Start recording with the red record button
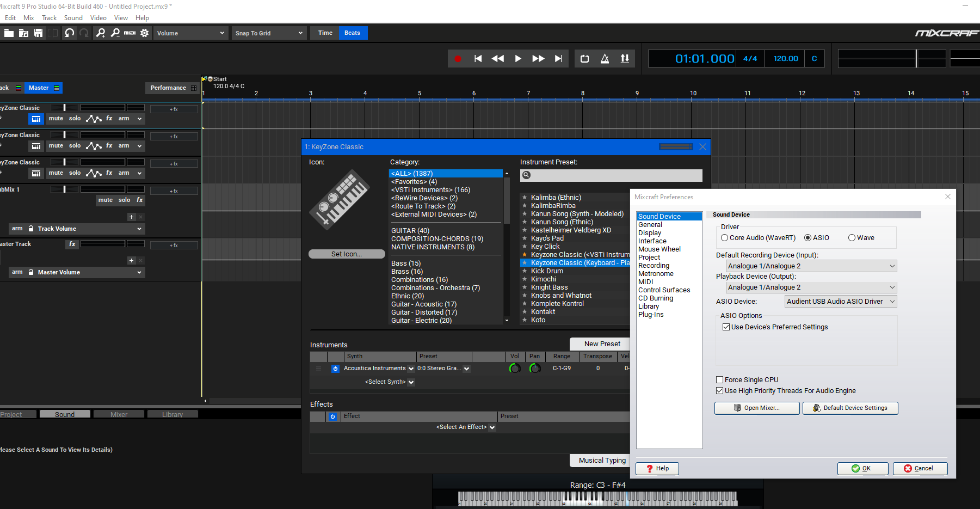The image size is (980, 509). 458,59
